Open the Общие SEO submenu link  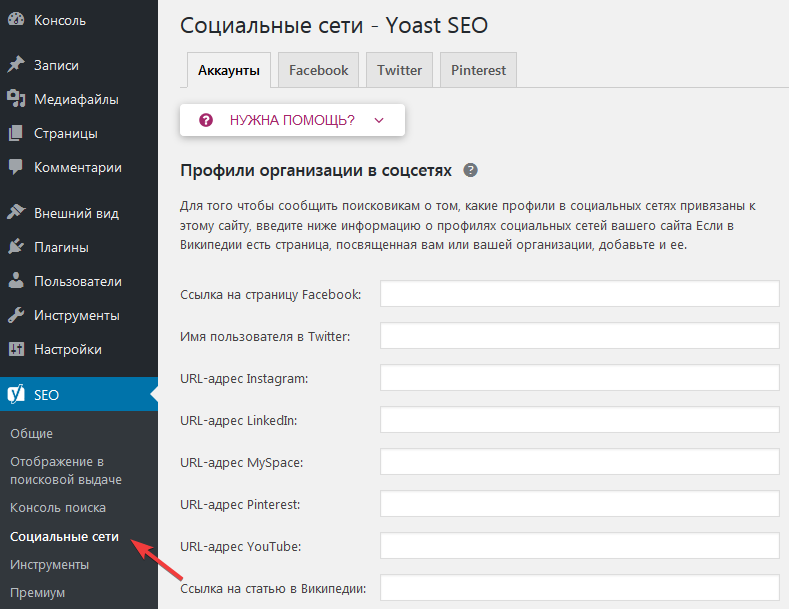31,433
